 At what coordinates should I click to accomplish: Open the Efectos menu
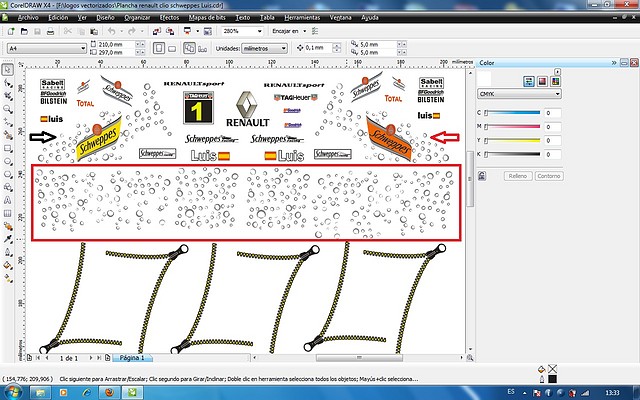(169, 18)
